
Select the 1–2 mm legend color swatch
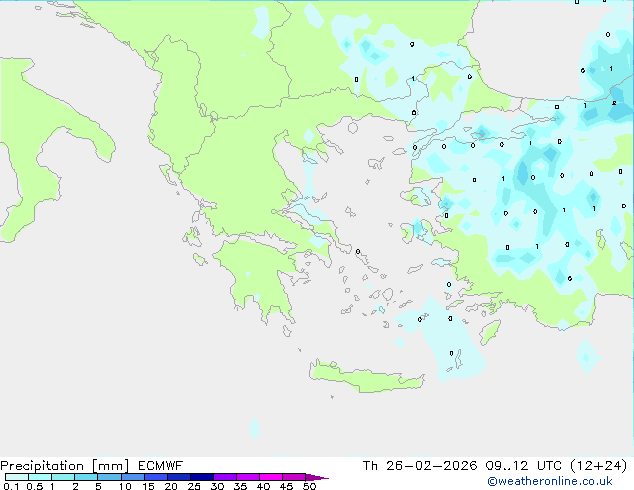coord(63,477)
